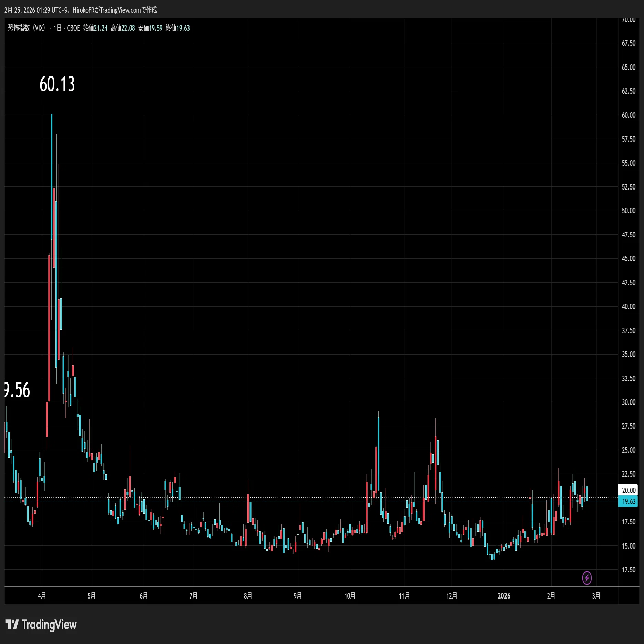The height and width of the screenshot is (644, 644).
Task: Click the 30.00 price scale label
Action: (628, 402)
